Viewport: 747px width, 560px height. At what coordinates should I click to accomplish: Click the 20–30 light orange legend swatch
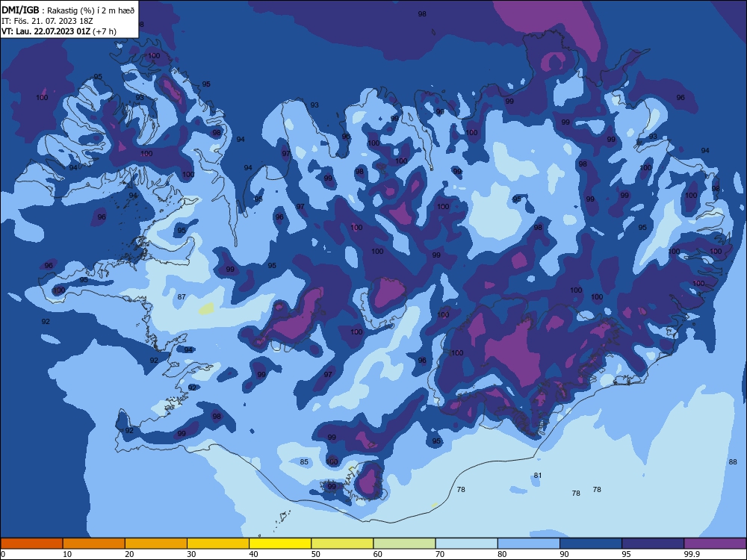156,544
